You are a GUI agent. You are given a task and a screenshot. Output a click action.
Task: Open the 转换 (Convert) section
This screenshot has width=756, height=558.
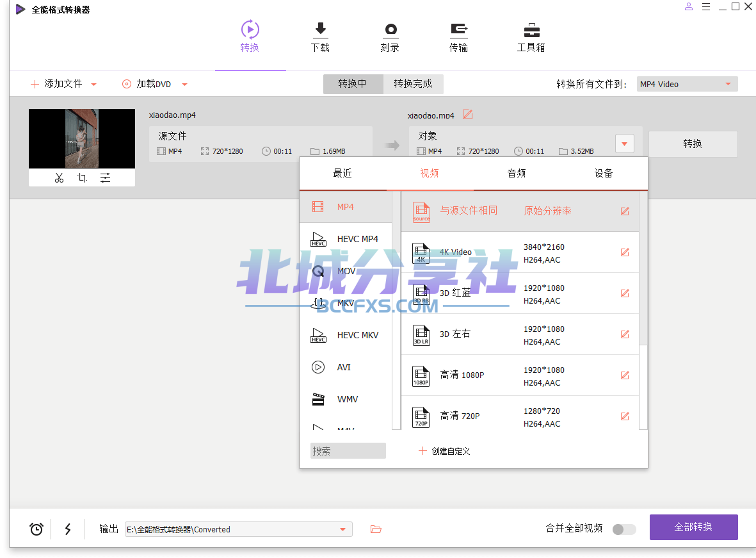pos(250,37)
